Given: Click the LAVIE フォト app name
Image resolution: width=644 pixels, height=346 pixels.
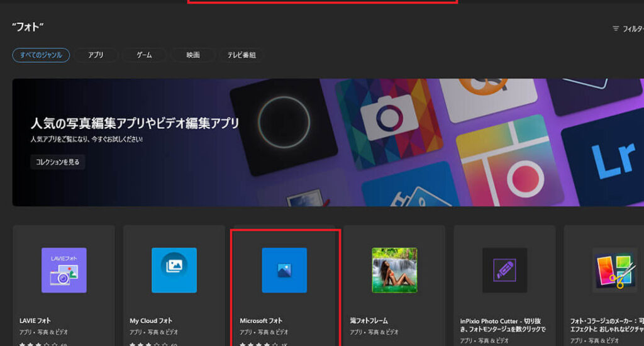Looking at the screenshot, I should (x=35, y=321).
